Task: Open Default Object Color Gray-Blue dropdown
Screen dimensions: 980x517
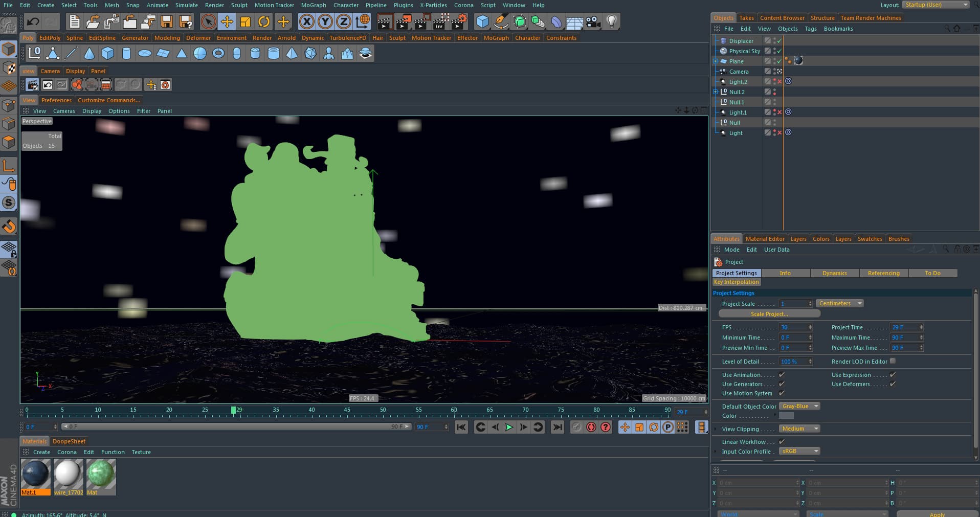Action: click(x=799, y=406)
